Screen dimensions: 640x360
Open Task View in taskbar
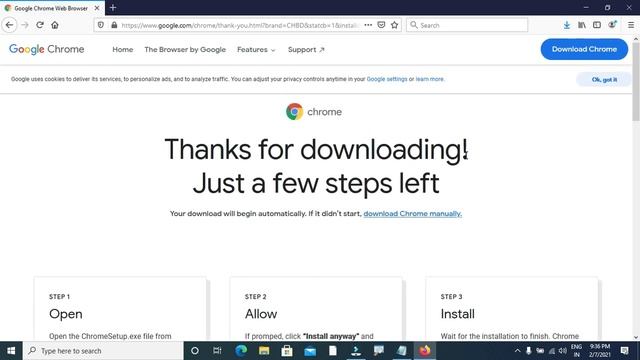point(217,351)
